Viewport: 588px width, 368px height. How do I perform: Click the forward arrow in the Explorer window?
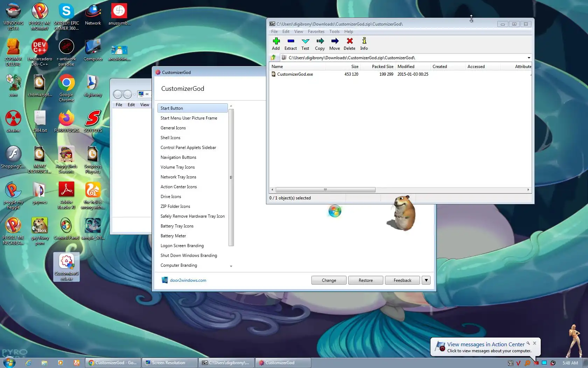[x=127, y=94]
